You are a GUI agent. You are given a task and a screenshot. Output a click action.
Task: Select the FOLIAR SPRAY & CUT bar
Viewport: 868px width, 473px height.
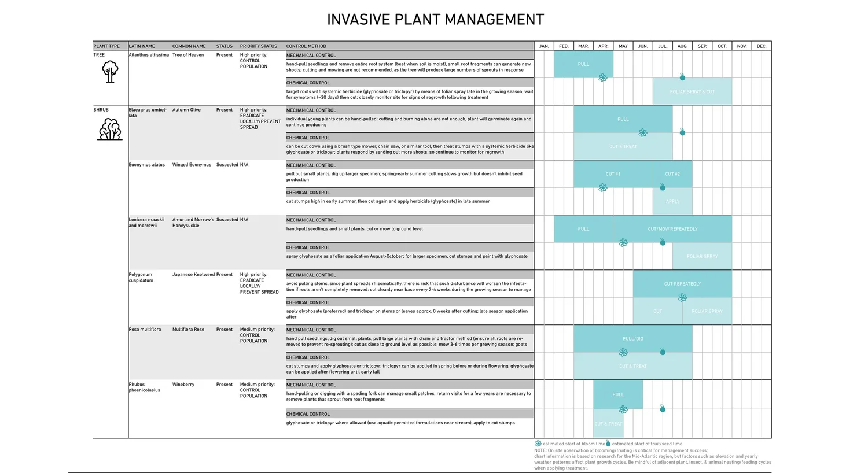[x=692, y=91]
